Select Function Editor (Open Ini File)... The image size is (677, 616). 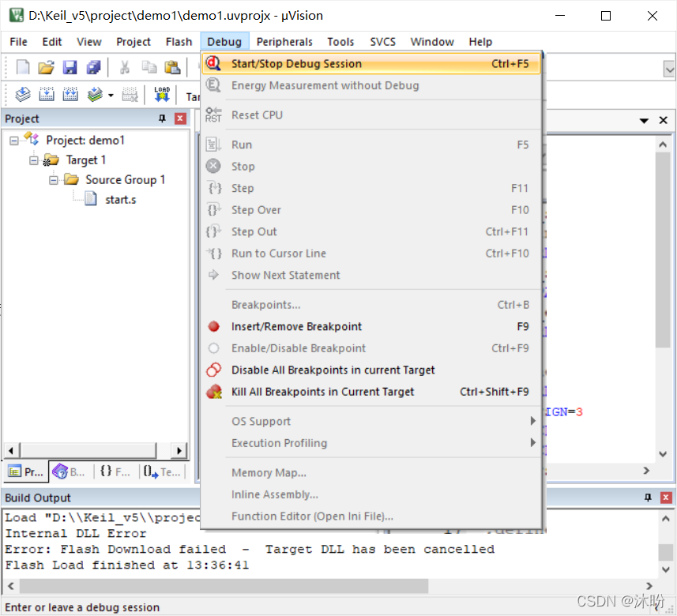tap(370, 516)
